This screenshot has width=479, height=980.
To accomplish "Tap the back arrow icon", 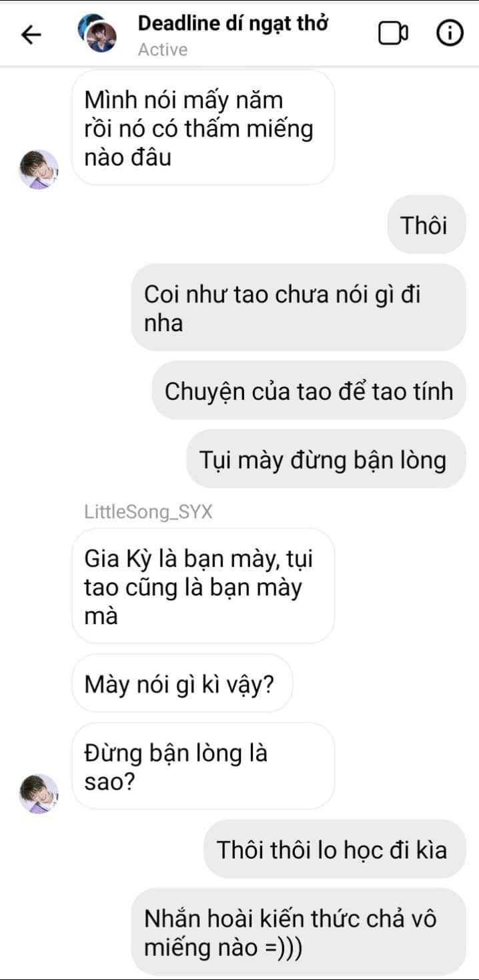I will click(31, 35).
